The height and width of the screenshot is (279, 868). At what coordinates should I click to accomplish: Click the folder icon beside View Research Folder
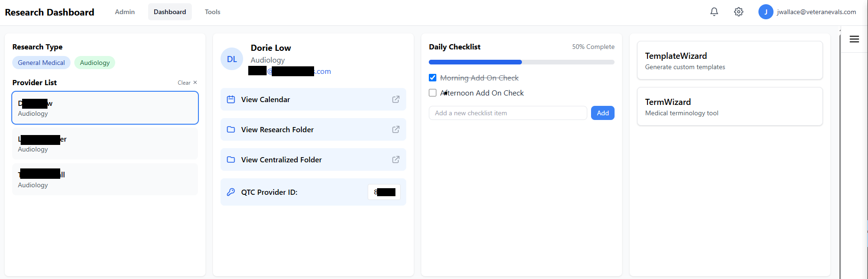231,129
